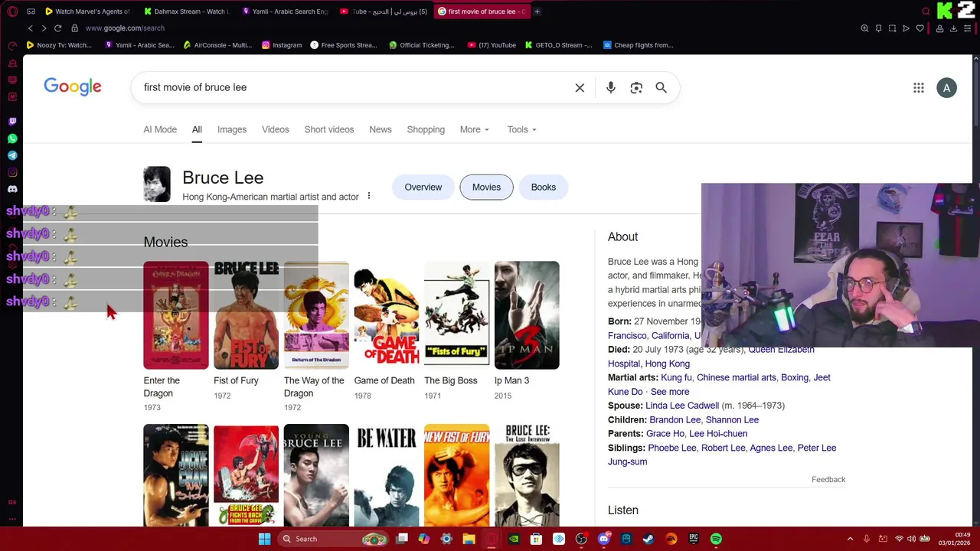Viewport: 980px width, 551px height.
Task: Select the Videos search tab
Action: click(276, 129)
